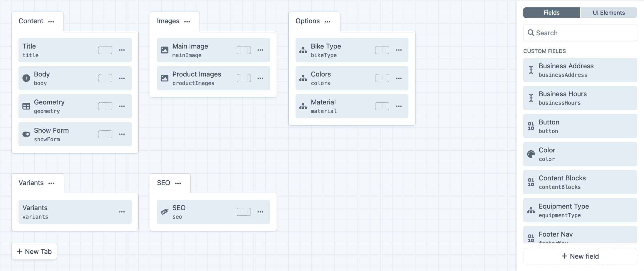Click the image icon beside Main Image
The height and width of the screenshot is (271, 644).
click(165, 50)
